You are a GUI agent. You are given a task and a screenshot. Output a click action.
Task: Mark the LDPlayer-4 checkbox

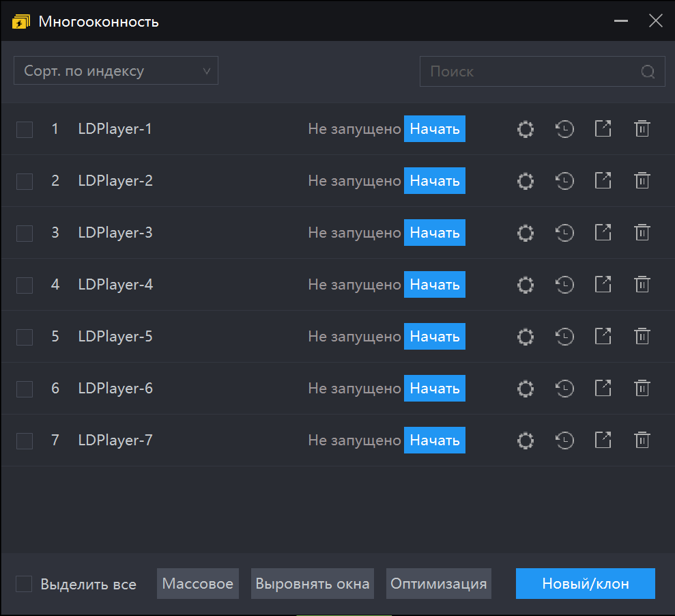coord(25,285)
